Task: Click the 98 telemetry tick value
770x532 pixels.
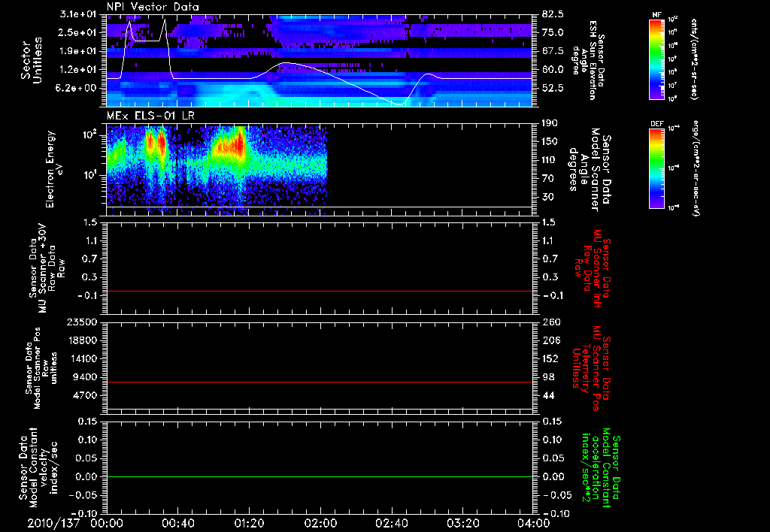Action: tap(548, 377)
